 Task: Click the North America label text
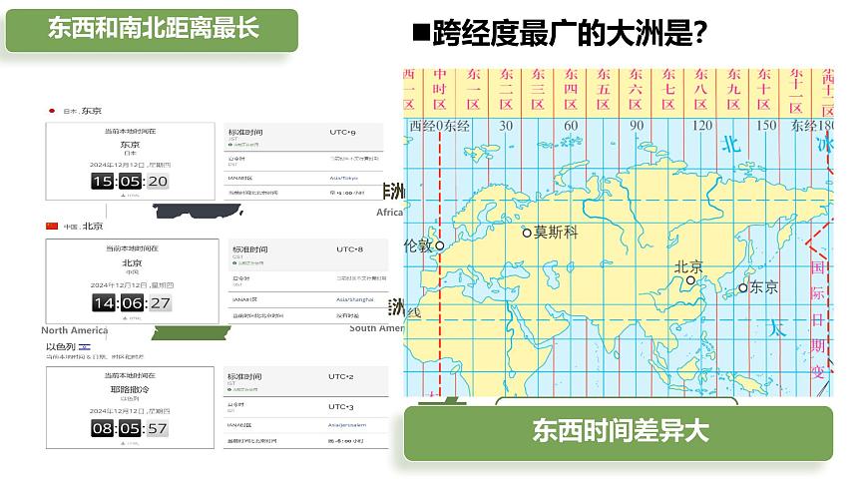pos(75,330)
